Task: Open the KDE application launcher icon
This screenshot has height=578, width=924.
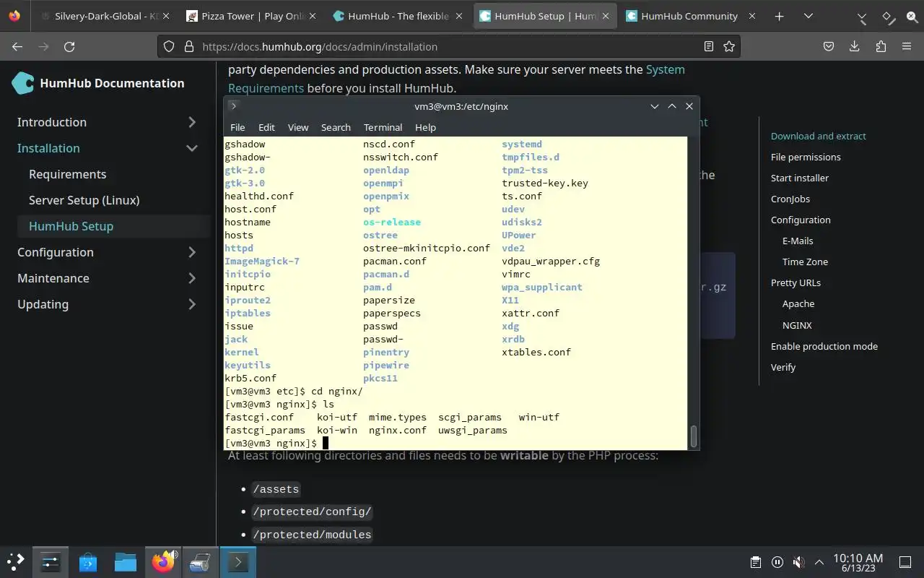Action: (x=16, y=561)
